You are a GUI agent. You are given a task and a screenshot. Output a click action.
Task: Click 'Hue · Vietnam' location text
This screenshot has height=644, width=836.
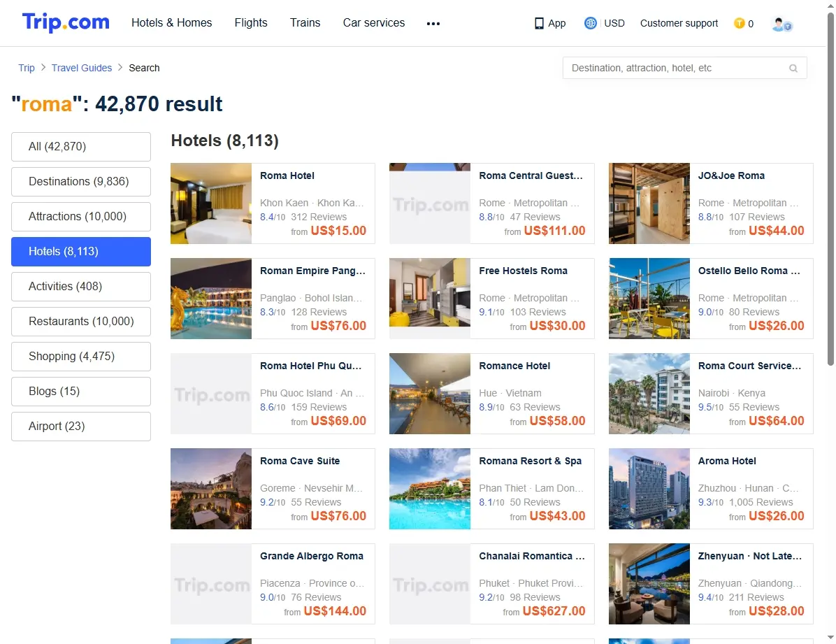point(510,393)
